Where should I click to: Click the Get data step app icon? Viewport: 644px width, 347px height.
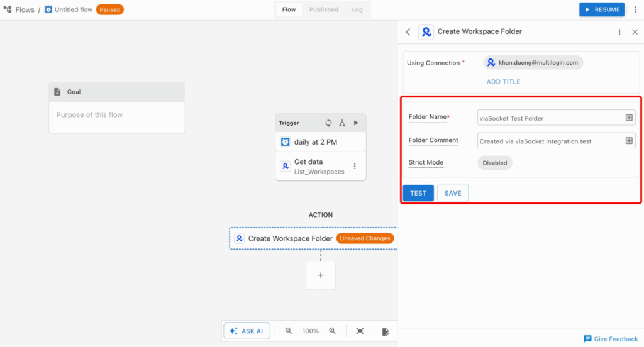tap(285, 167)
